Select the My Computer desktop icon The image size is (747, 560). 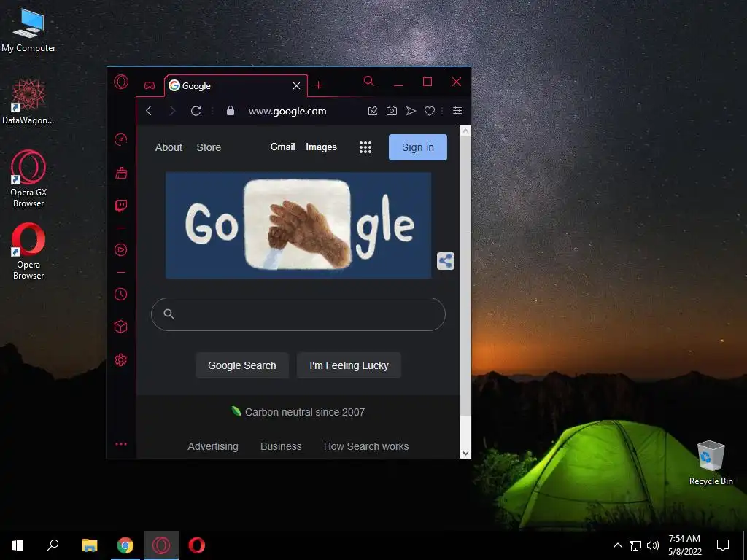coord(28,29)
